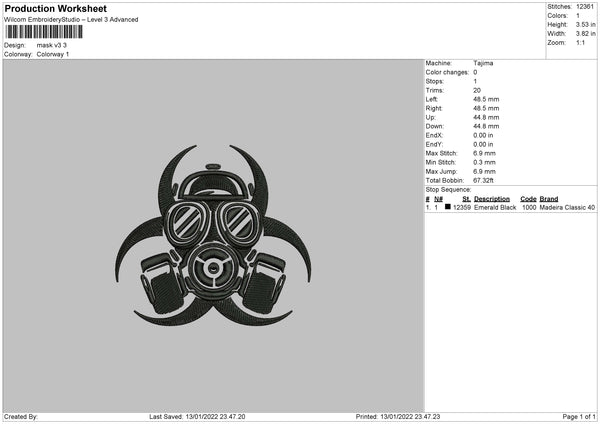Click the 'Brand' column header
600x424 pixels.
(x=549, y=199)
